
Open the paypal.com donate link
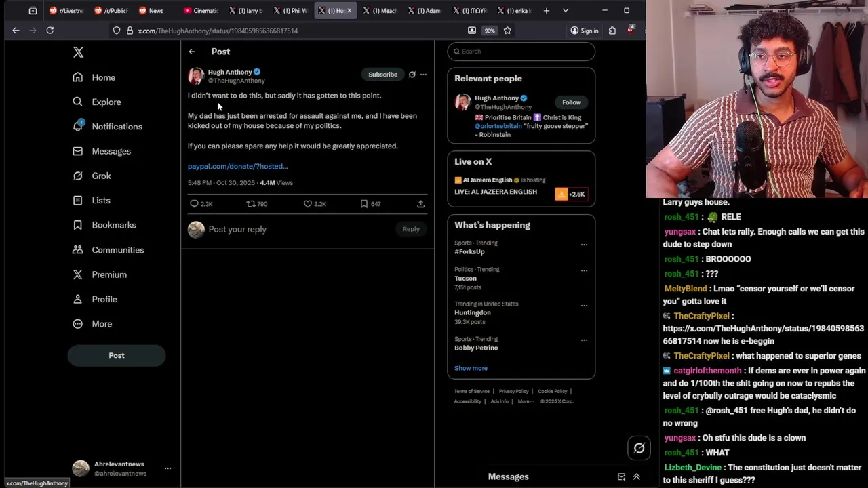(x=237, y=166)
